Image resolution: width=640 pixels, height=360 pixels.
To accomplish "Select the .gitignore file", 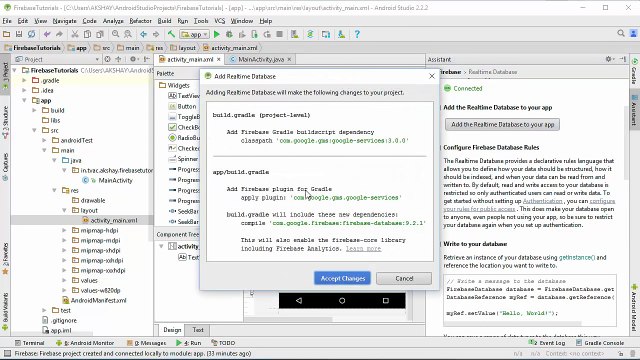I will pos(64,320).
